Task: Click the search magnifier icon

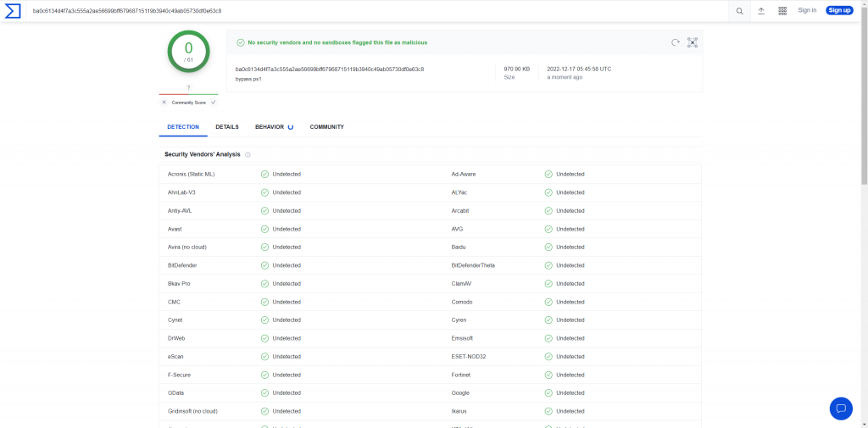Action: [x=739, y=11]
